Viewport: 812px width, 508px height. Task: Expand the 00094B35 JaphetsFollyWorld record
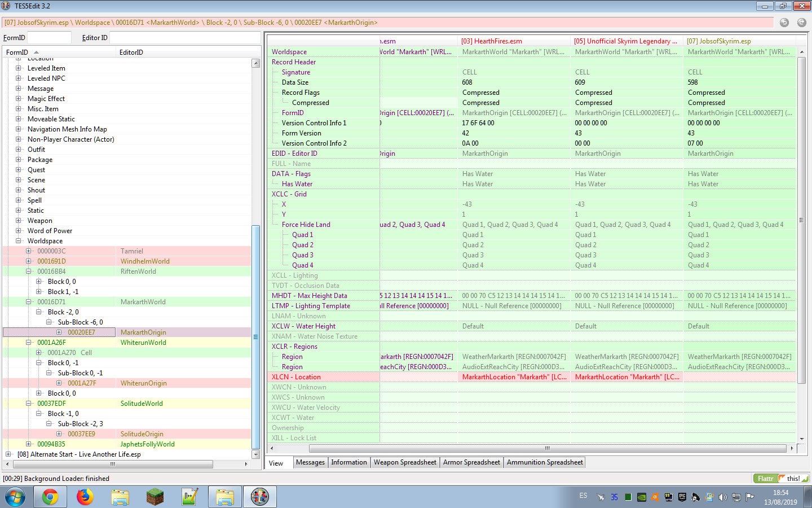click(x=29, y=444)
